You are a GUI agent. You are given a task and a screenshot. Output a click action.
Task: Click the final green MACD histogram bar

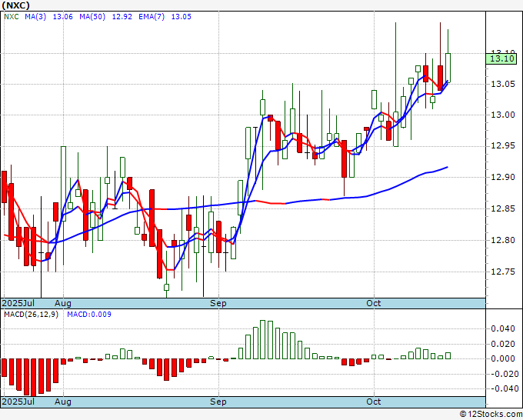coord(448,355)
